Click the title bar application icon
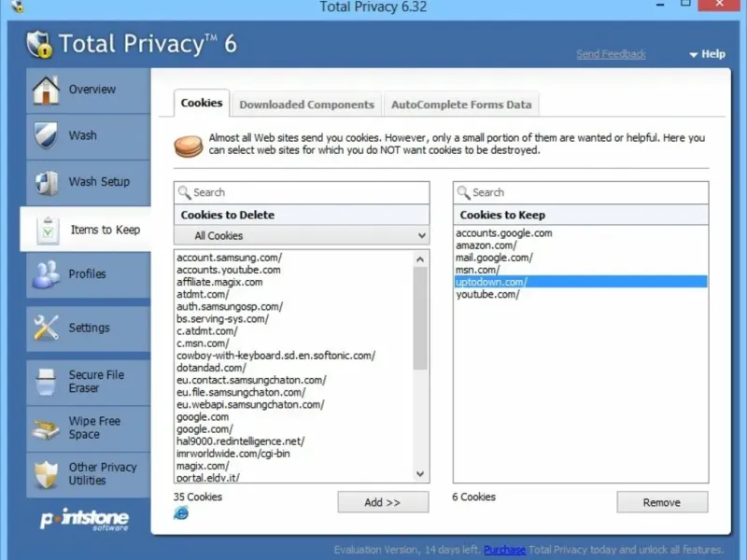Viewport: 747px width, 560px height. tap(17, 6)
